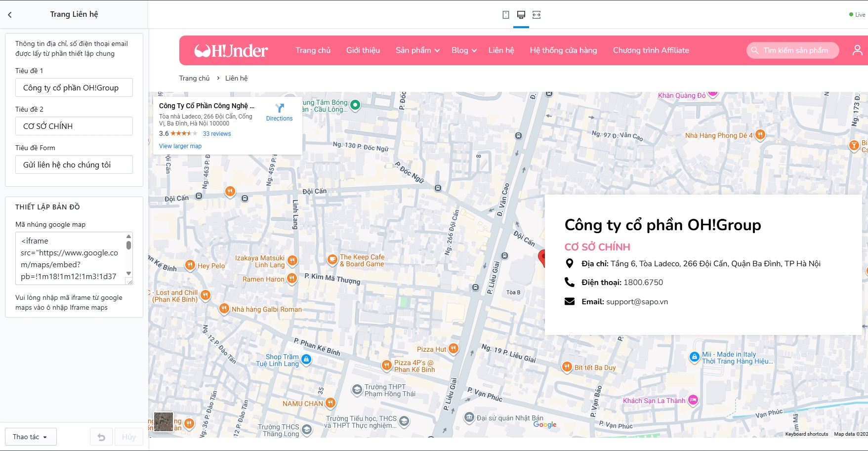Click the Hủy button

129,437
